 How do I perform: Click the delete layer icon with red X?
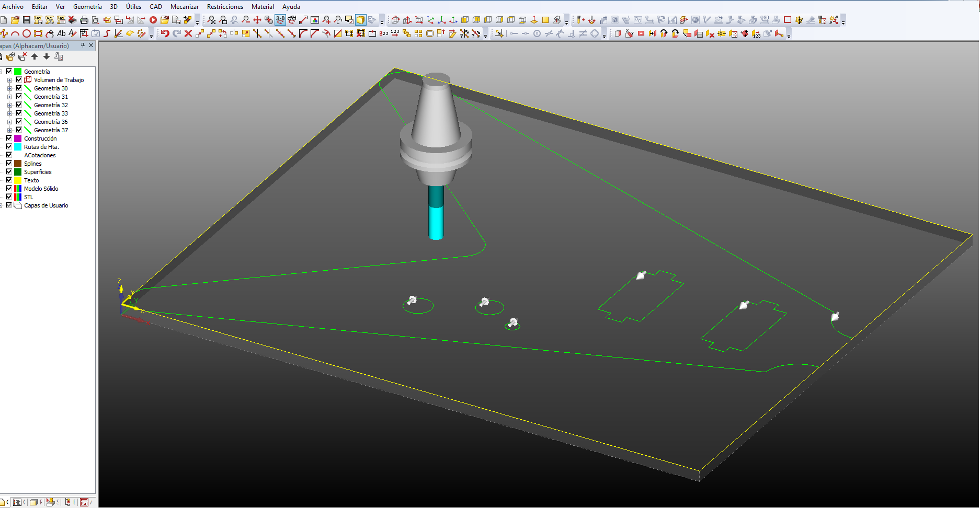click(x=23, y=56)
